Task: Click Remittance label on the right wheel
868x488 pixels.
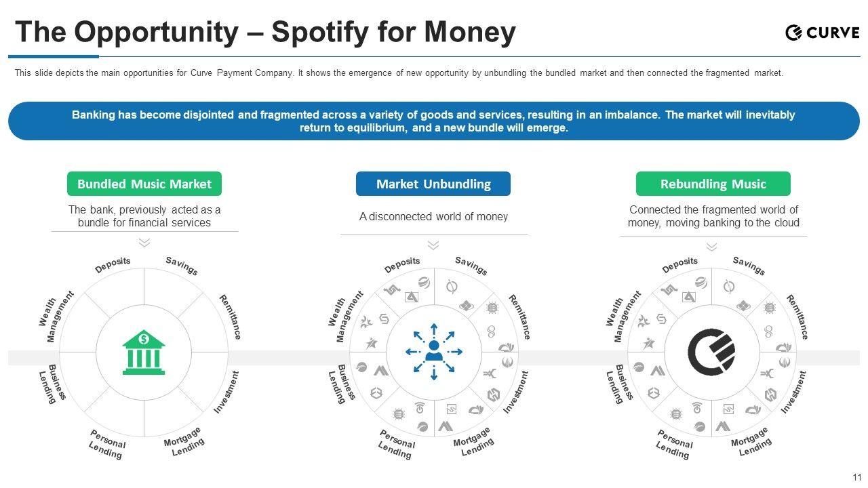Action: 797,317
